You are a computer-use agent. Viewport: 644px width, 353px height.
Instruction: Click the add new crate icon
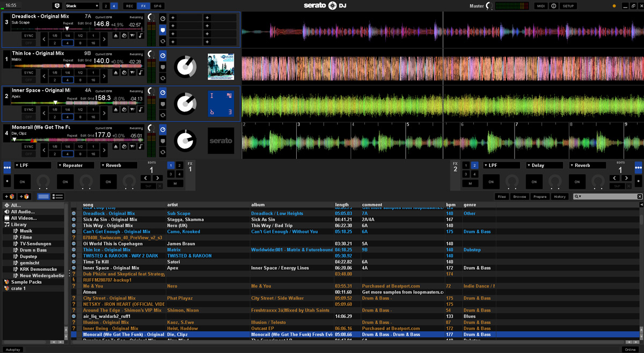pos(9,196)
